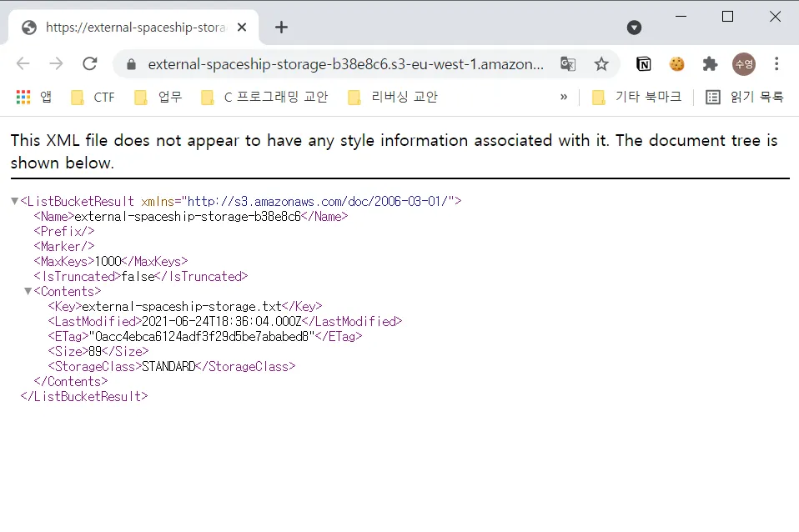The height and width of the screenshot is (532, 799).
Task: Collapse the Contents node
Action: (28, 292)
